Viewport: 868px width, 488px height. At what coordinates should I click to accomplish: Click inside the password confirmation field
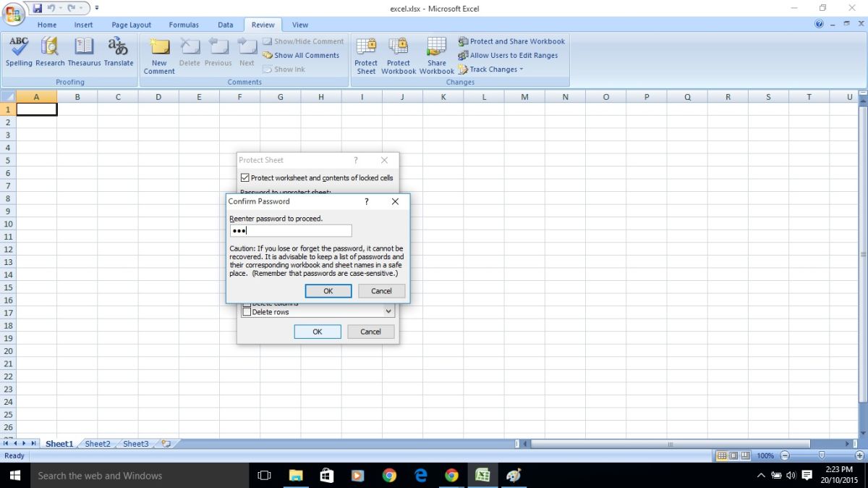[x=289, y=230]
